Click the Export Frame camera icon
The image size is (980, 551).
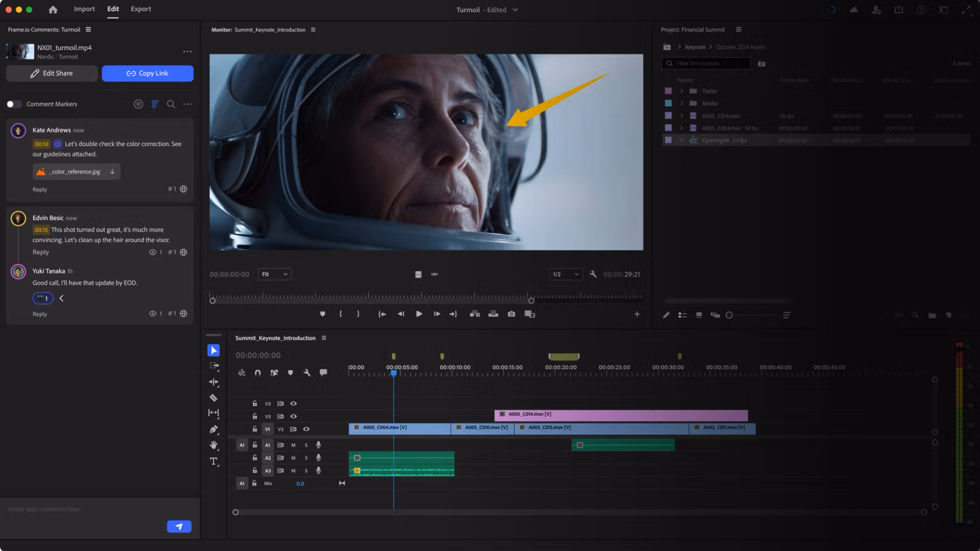[511, 314]
